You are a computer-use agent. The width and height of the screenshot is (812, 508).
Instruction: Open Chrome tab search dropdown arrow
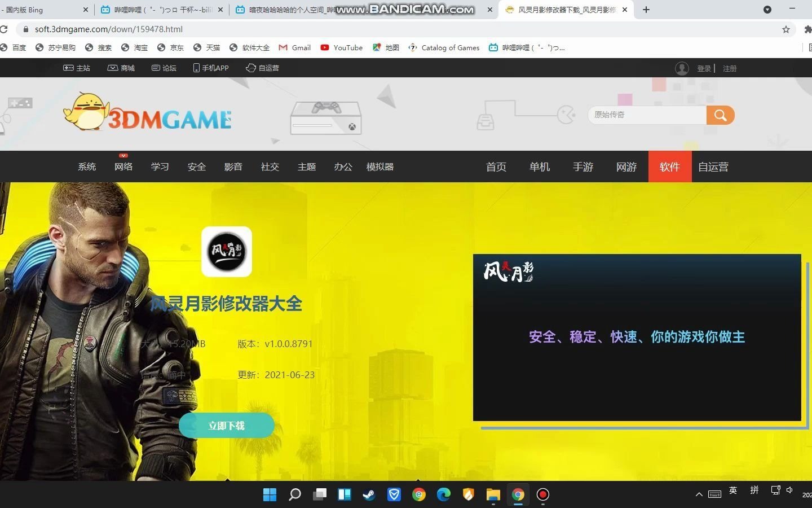(767, 10)
